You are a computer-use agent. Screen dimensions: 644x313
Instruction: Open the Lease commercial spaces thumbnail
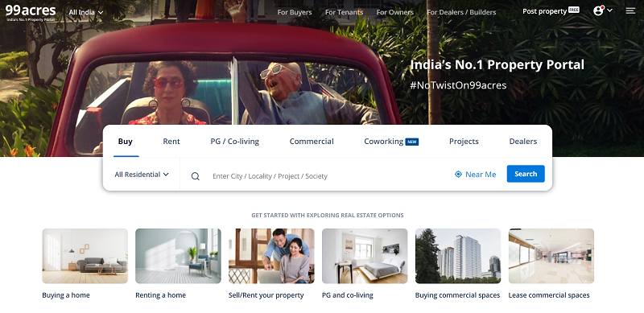(x=551, y=256)
